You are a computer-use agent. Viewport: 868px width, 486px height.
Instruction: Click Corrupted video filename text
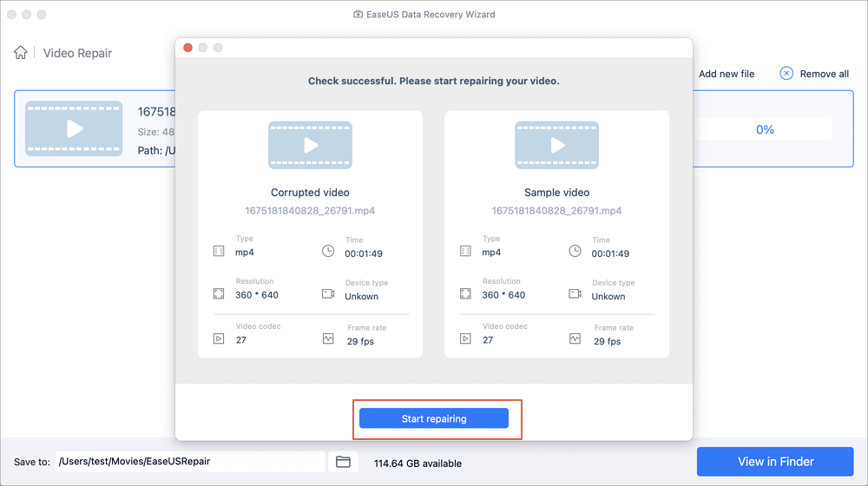310,210
